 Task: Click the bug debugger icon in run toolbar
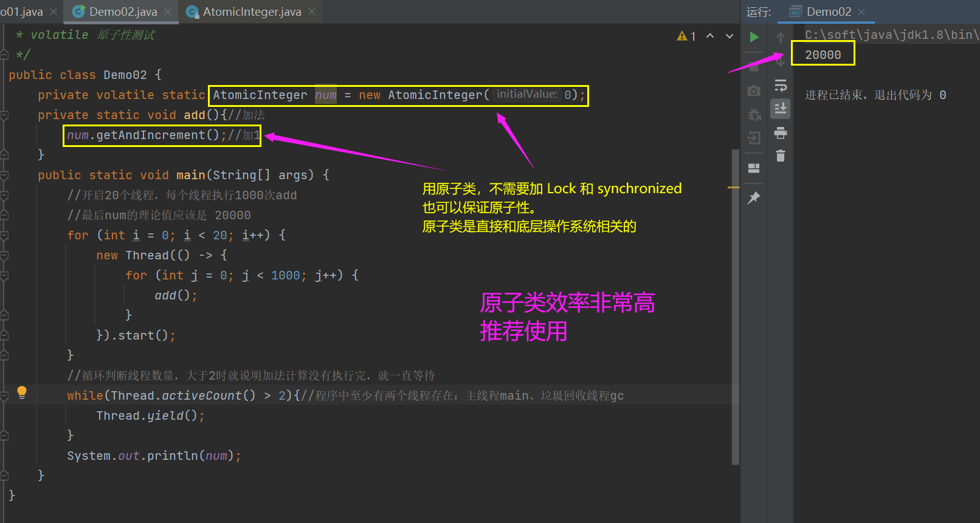pyautogui.click(x=754, y=114)
